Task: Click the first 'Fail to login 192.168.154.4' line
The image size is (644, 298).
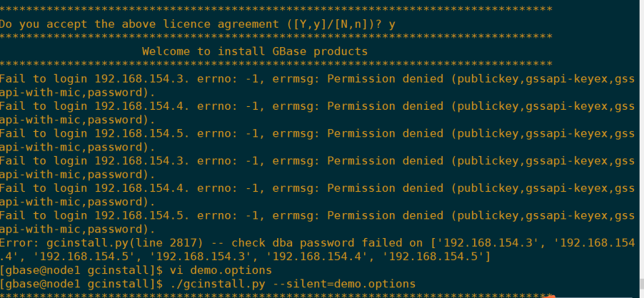Action: click(317, 106)
